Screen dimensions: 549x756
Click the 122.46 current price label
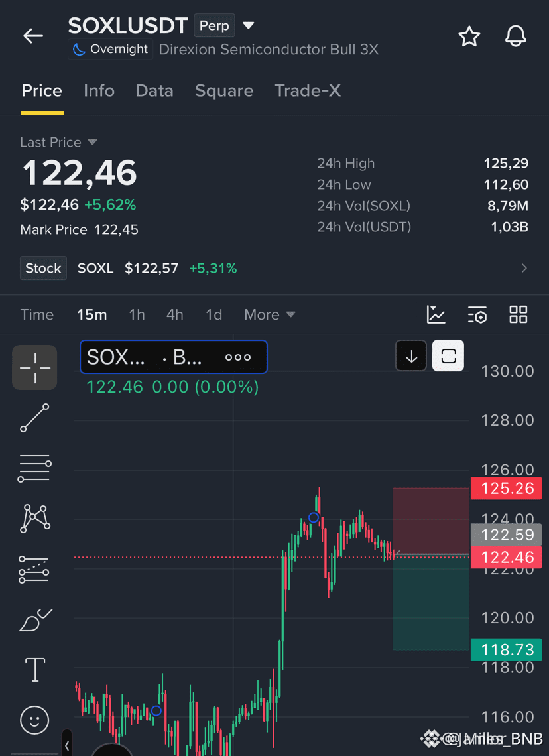pos(507,557)
